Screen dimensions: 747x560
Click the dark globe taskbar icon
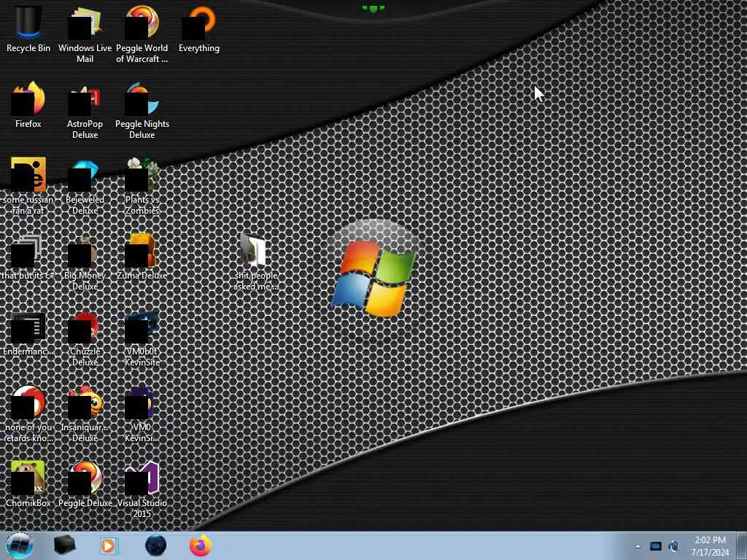[x=156, y=545]
